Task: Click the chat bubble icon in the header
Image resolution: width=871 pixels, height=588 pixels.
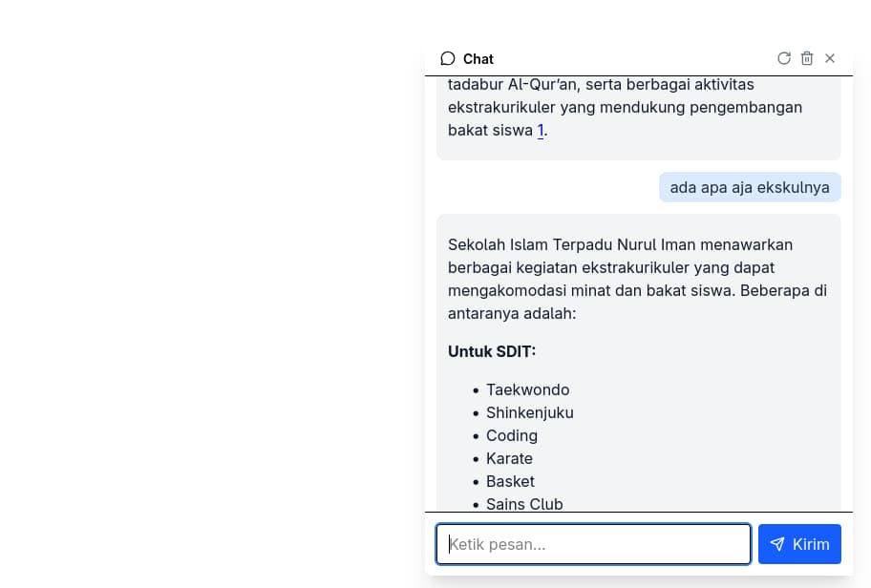Action: (448, 58)
